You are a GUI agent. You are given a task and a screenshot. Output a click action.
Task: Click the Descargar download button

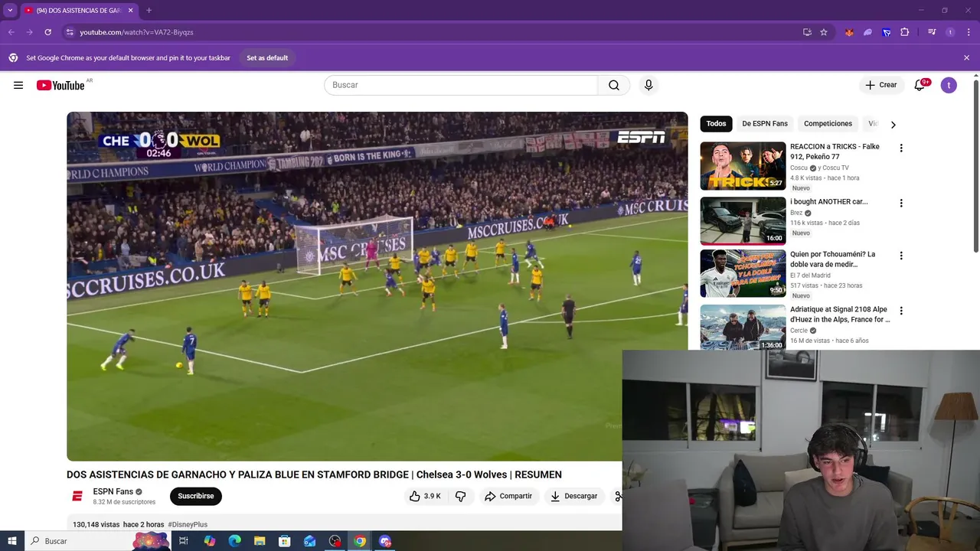point(573,496)
